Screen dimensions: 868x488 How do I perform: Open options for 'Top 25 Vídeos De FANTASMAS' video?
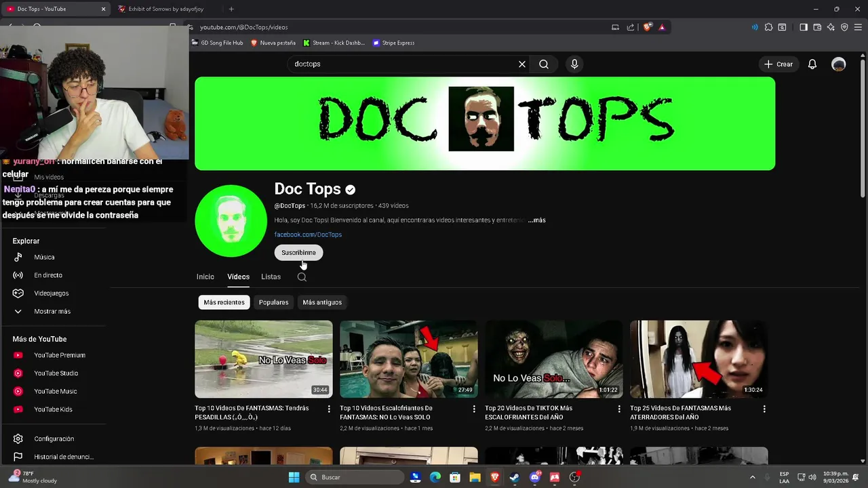click(764, 409)
